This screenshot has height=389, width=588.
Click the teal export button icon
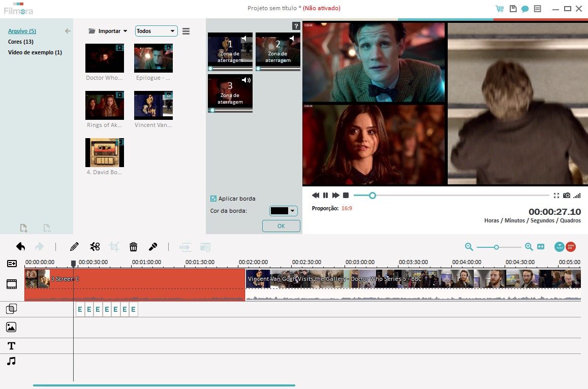pos(560,247)
